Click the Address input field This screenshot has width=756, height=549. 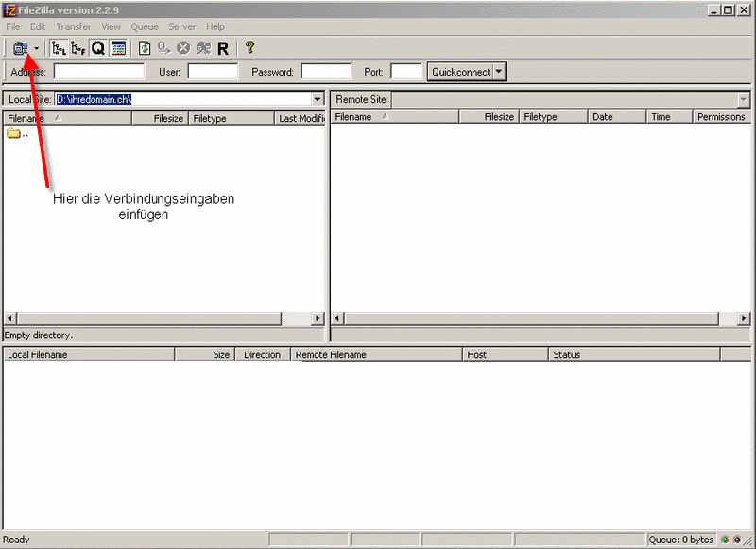point(98,72)
